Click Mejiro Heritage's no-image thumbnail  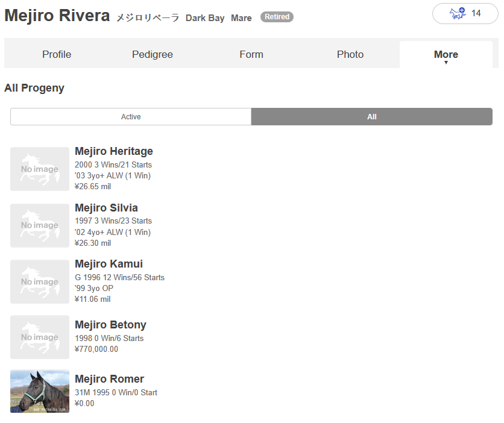(x=40, y=169)
